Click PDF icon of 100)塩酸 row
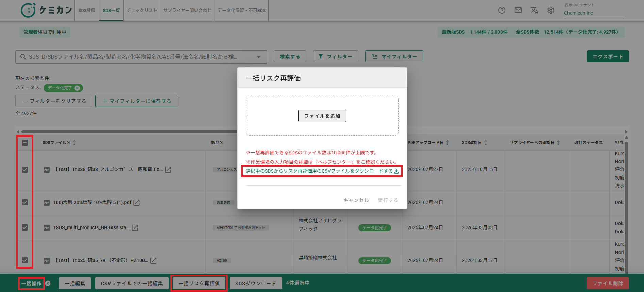The height and width of the screenshot is (292, 644). 47,203
